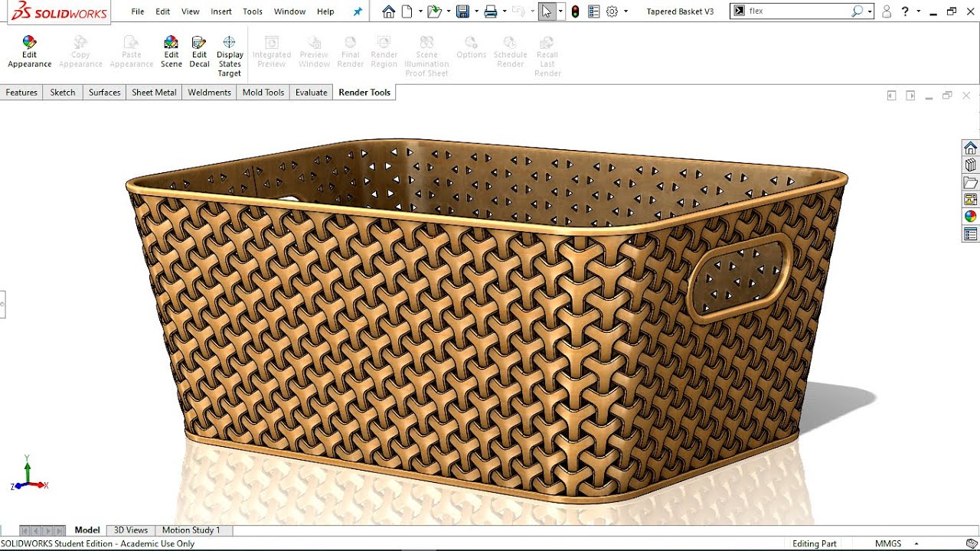Expand the search box dropdown arrow
Screen dimensions: 980x551
pos(870,11)
